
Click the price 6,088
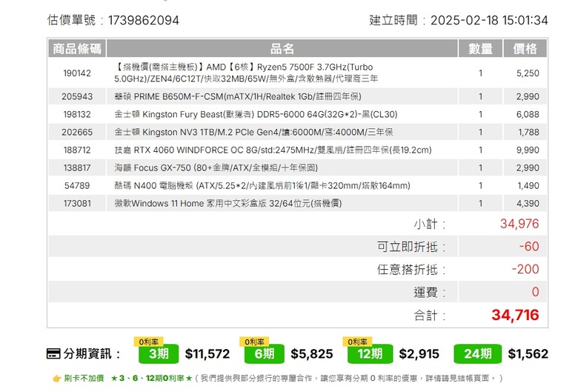pos(528,114)
